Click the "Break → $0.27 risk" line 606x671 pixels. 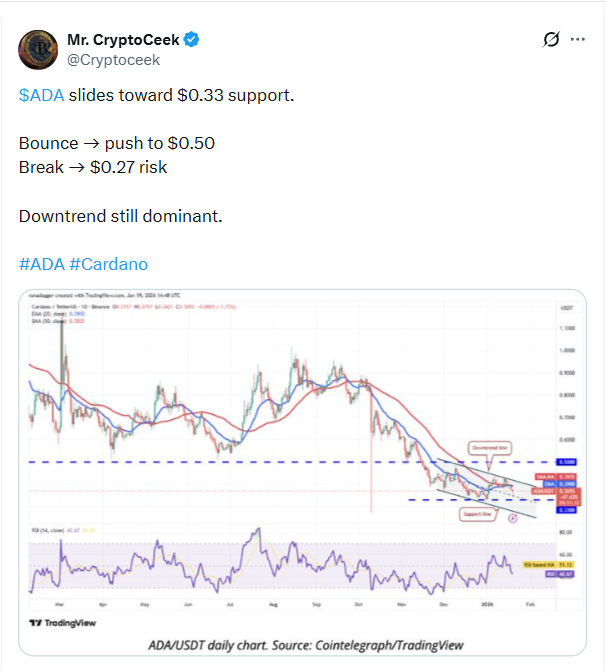pos(93,166)
